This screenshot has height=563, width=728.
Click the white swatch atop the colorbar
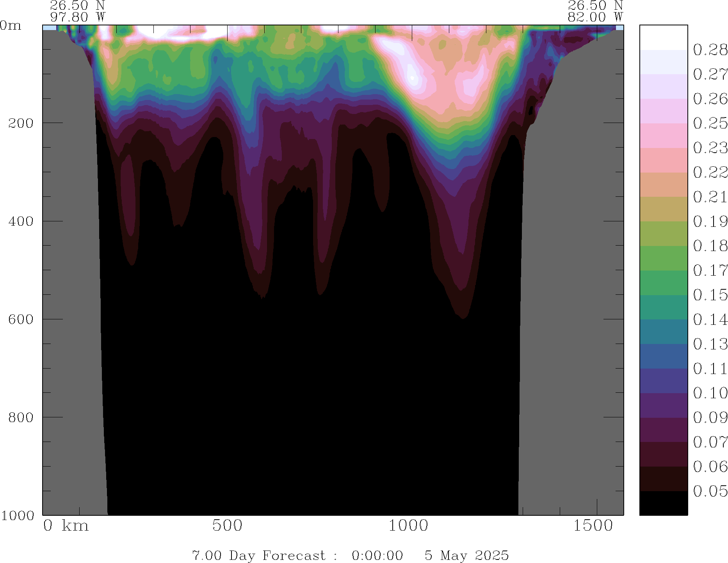[x=663, y=37]
